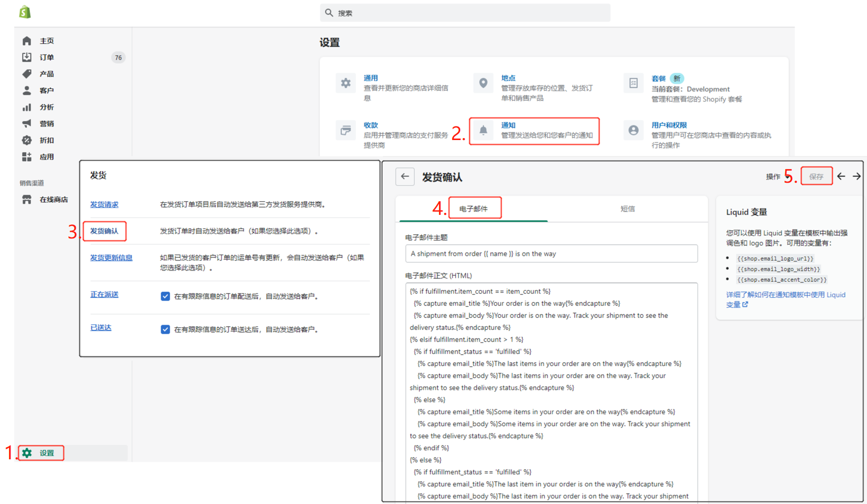Click the 保存 save button
The width and height of the screenshot is (867, 504).
pyautogui.click(x=816, y=177)
